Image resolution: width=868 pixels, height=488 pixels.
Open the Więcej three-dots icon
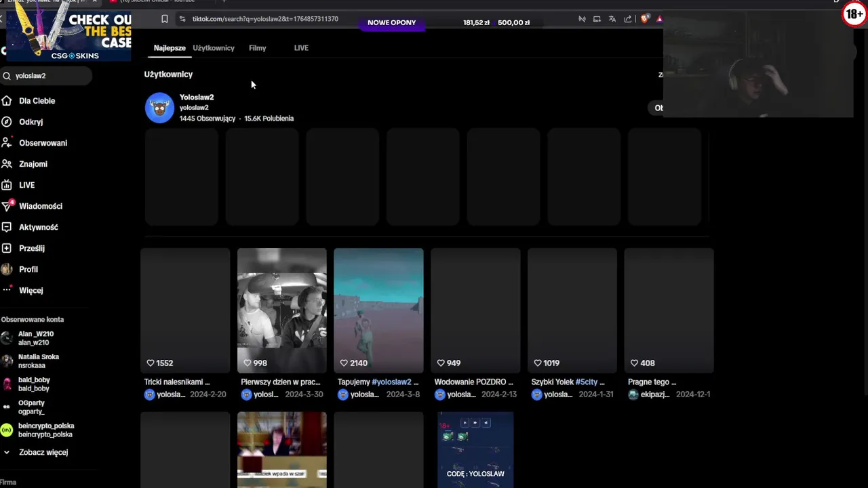pyautogui.click(x=7, y=290)
